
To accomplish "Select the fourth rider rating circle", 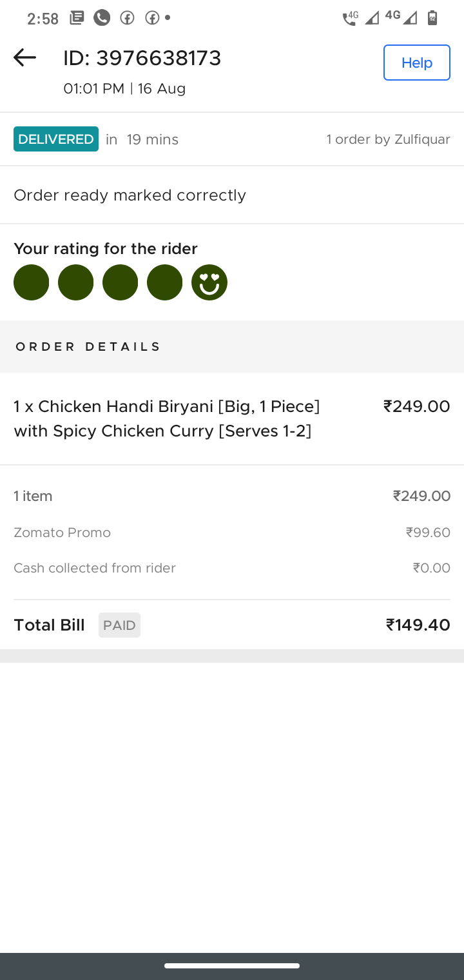I will pos(165,282).
